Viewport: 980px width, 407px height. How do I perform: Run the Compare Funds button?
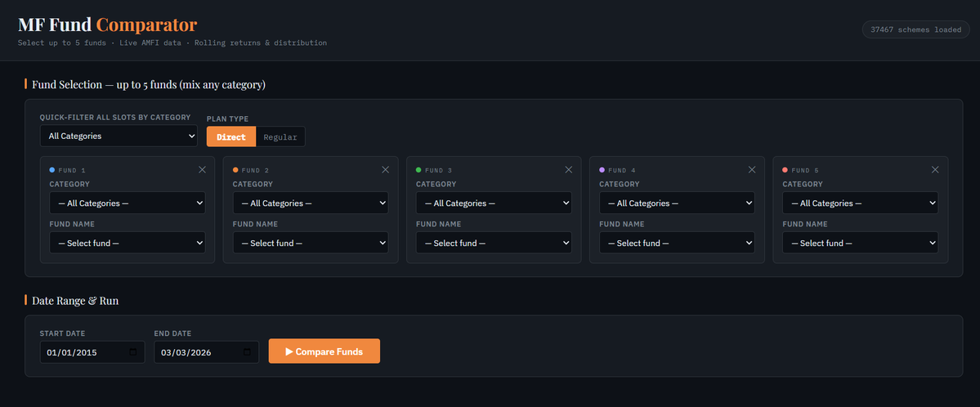tap(324, 351)
